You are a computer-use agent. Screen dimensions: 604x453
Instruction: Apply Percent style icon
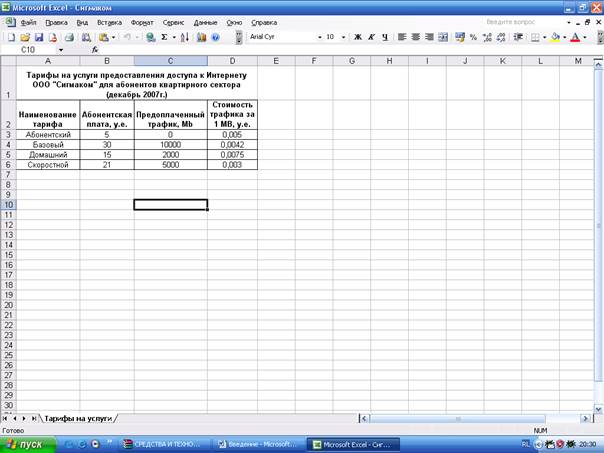[473, 37]
